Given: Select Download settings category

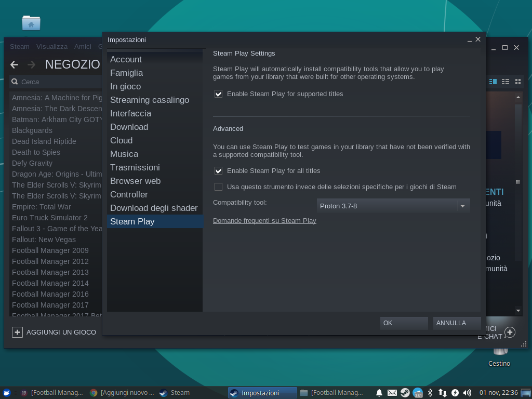Looking at the screenshot, I should pyautogui.click(x=155, y=127).
